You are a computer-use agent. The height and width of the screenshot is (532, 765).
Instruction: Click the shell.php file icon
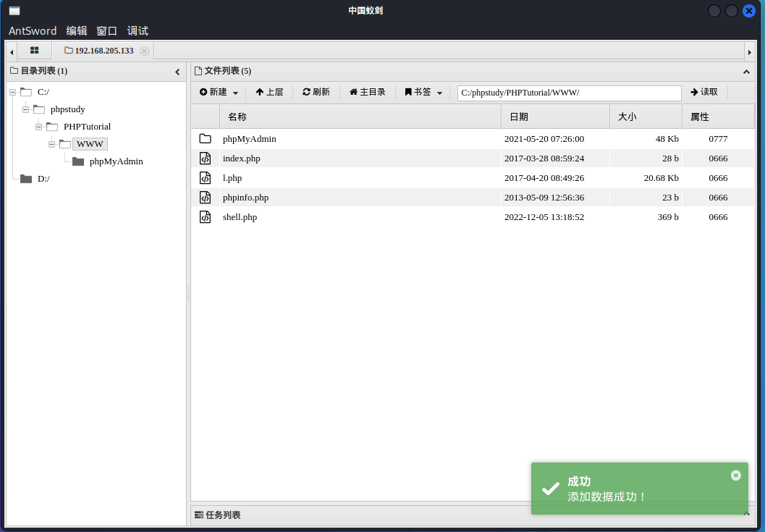click(x=206, y=216)
